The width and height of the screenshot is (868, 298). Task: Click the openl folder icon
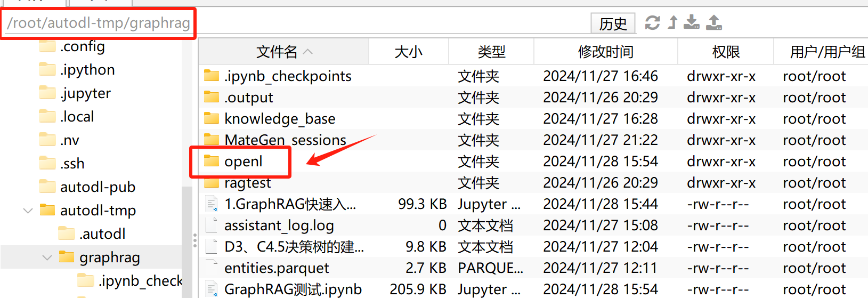coord(212,160)
